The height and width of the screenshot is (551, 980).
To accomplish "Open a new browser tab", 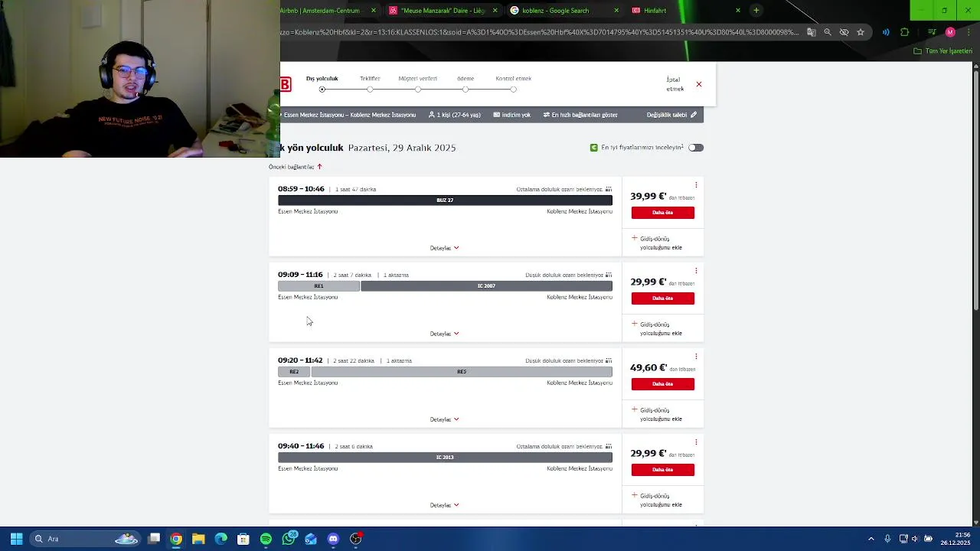I will (x=756, y=11).
